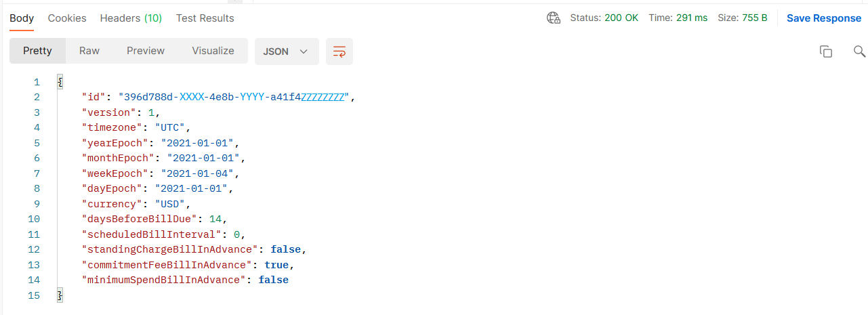Open the Headers (10) tab
This screenshot has height=315, width=868.
(131, 18)
